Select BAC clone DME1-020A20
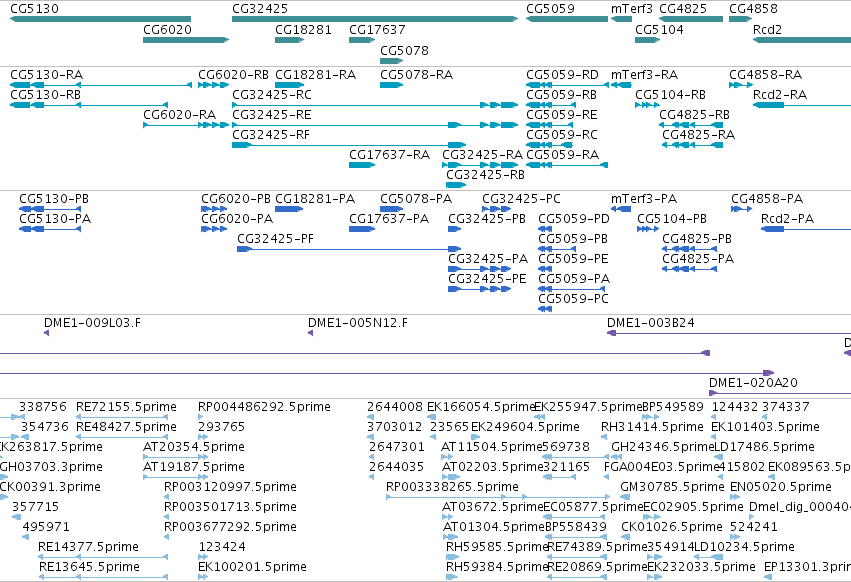The height and width of the screenshot is (582, 851). coord(780,393)
